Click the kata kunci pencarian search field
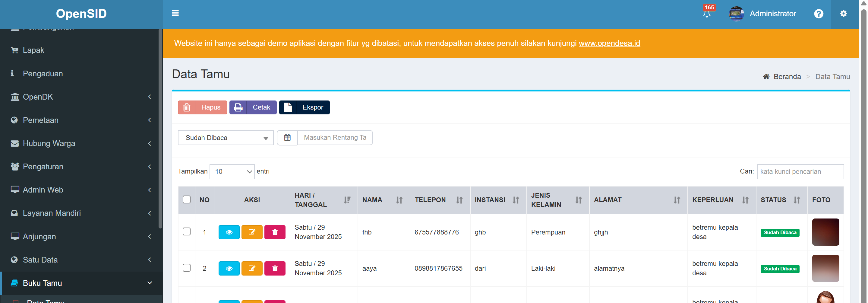This screenshot has height=303, width=868. [x=800, y=172]
